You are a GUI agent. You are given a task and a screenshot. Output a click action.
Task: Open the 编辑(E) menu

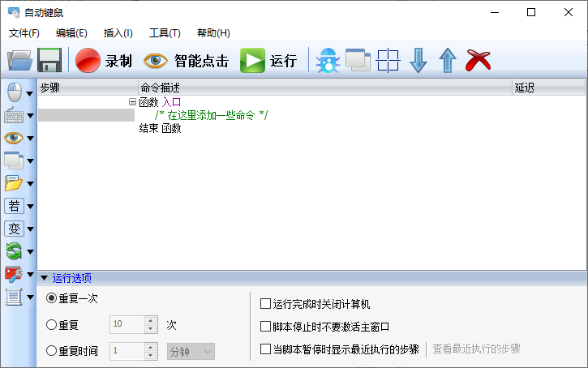pos(71,33)
